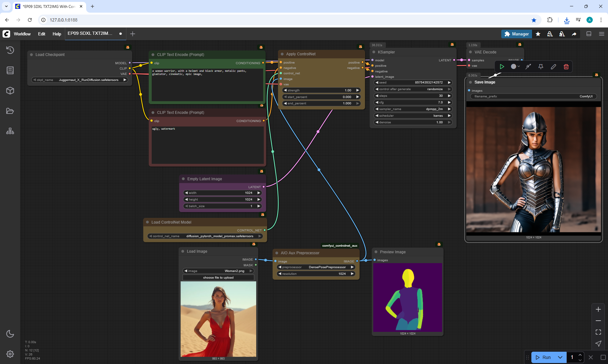Open the sampler_name dpmpp_2m combo
The height and width of the screenshot is (364, 608).
[413, 109]
